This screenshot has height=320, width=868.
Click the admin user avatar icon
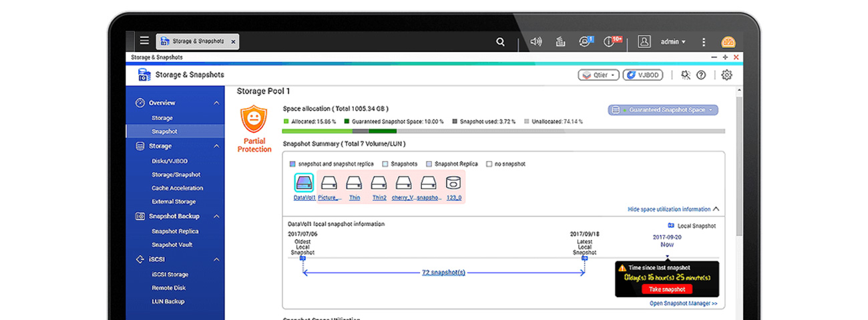[644, 41]
